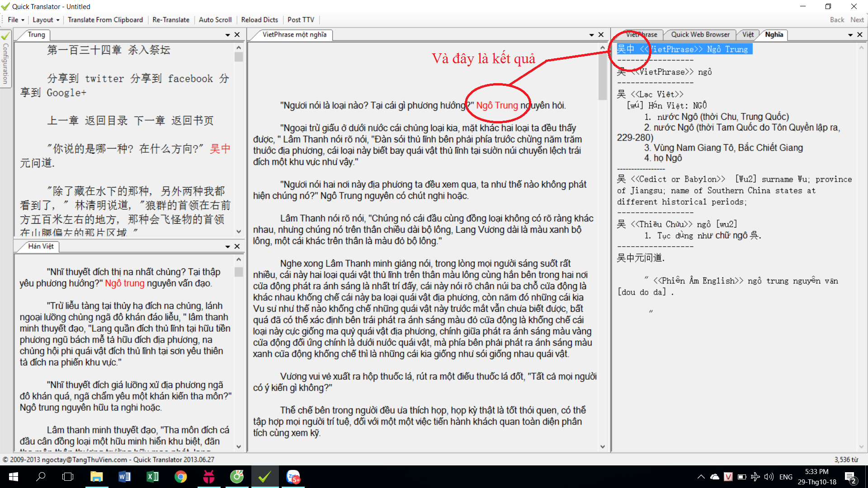The image size is (868, 488).
Task: Open Excel from the taskbar
Action: coord(152,477)
